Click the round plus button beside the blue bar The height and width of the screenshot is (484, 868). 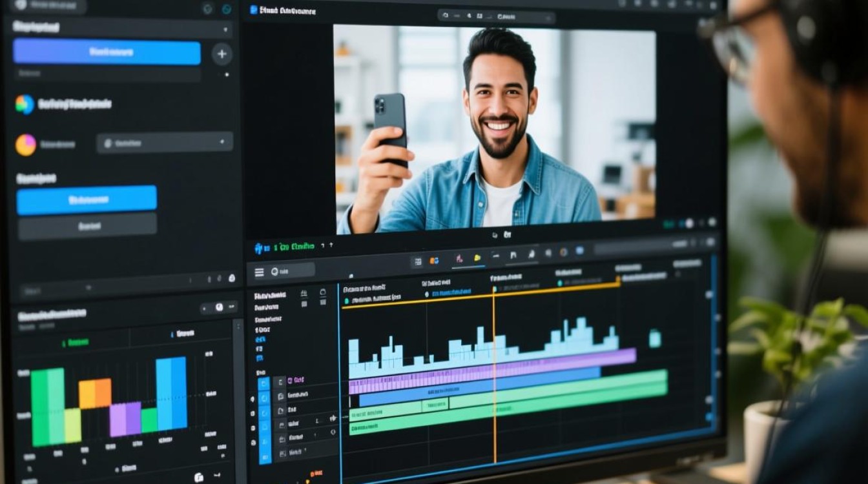(222, 54)
